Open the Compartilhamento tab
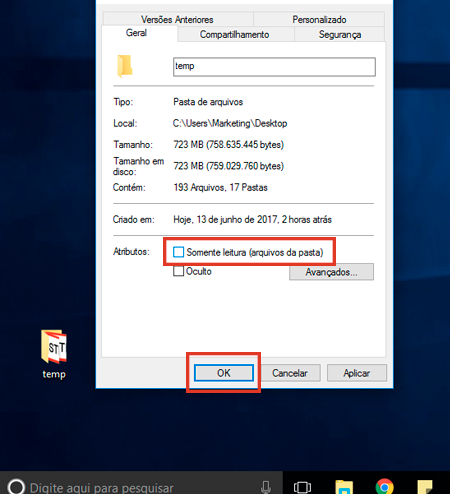 pos(235,34)
